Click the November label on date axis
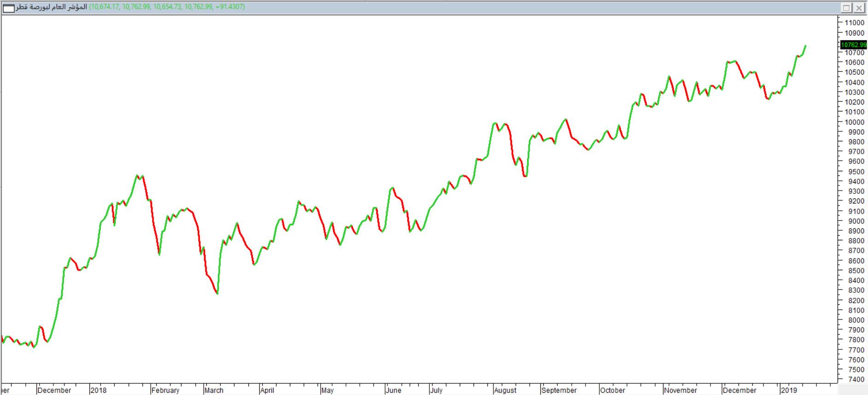 click(680, 390)
